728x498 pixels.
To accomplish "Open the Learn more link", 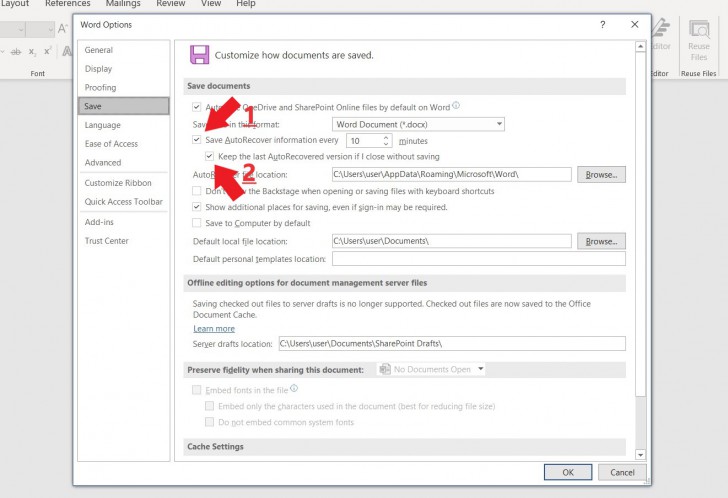I will click(x=214, y=329).
